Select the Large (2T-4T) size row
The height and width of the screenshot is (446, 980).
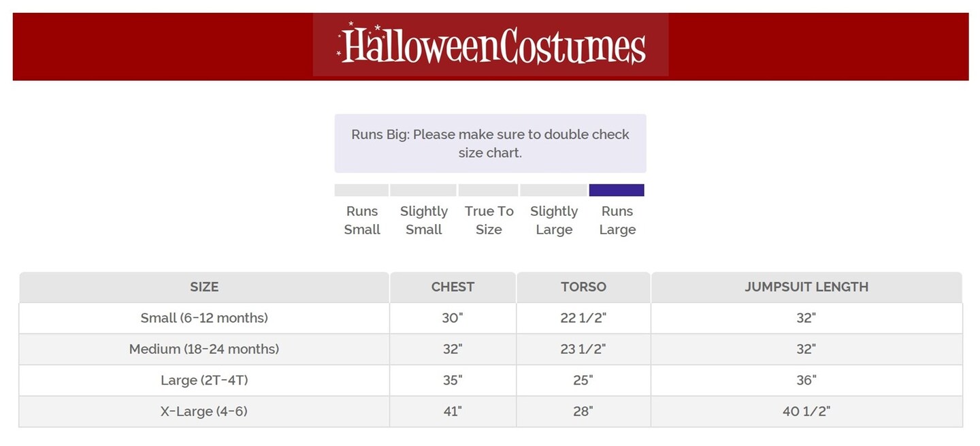[x=204, y=380]
